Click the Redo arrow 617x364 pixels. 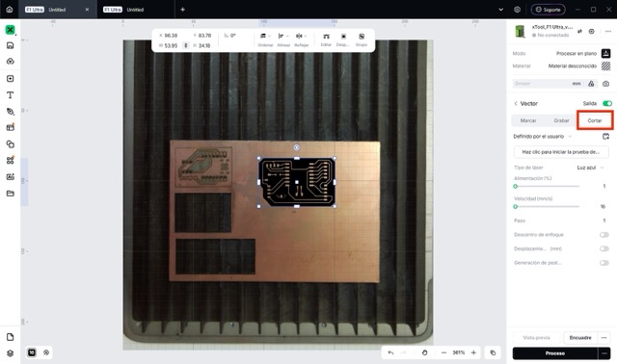(x=403, y=352)
